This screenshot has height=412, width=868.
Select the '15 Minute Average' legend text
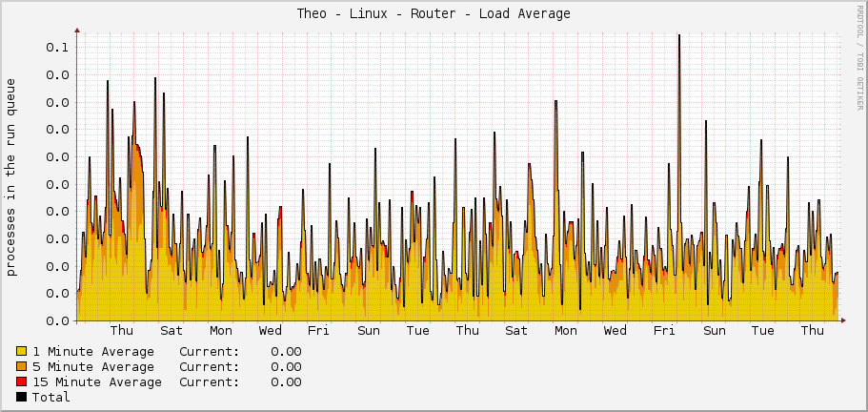97,382
